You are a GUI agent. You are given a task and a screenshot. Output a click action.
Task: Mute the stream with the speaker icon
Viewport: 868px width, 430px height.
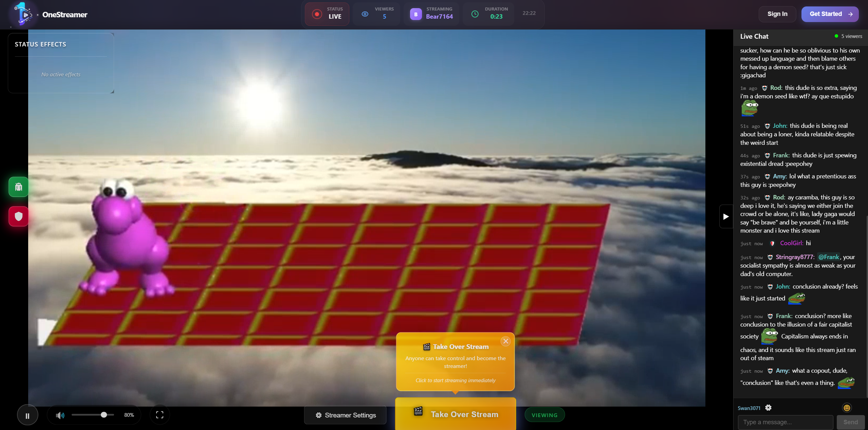pyautogui.click(x=60, y=415)
